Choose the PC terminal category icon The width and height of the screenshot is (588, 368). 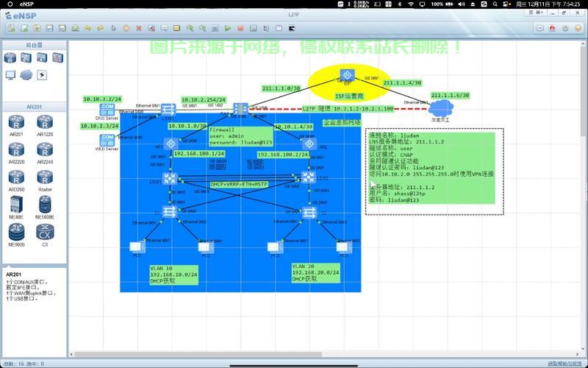pyautogui.click(x=10, y=75)
